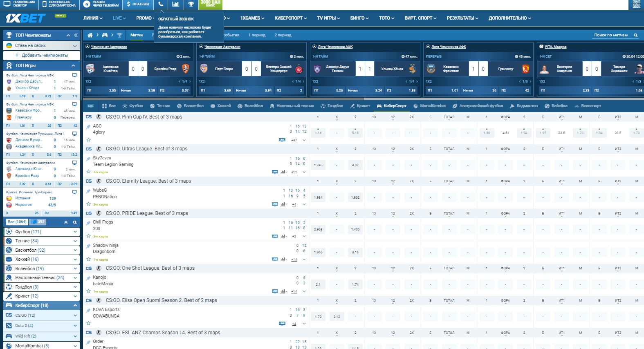Open the statistics bar chart icon in top bar
Image resolution: width=644 pixels, height=349 pixels.
175,4
